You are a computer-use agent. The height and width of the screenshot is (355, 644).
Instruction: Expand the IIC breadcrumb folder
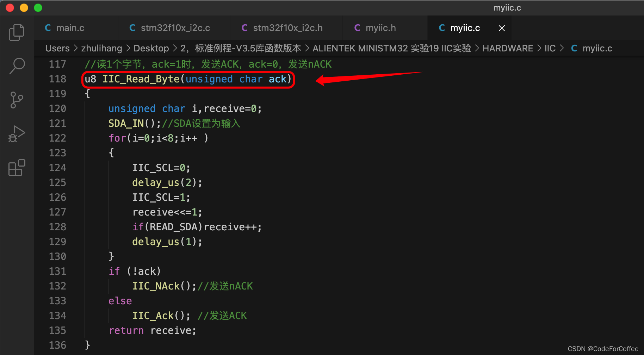pyautogui.click(x=550, y=48)
